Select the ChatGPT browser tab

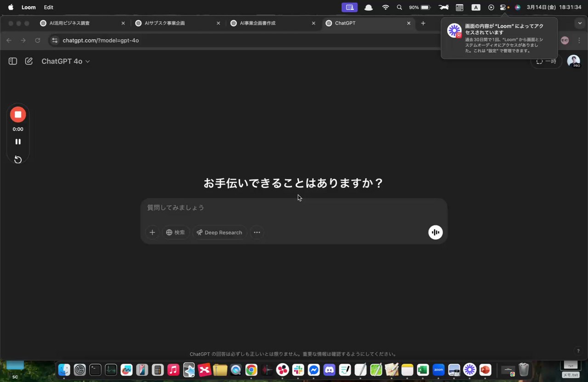[x=368, y=23]
